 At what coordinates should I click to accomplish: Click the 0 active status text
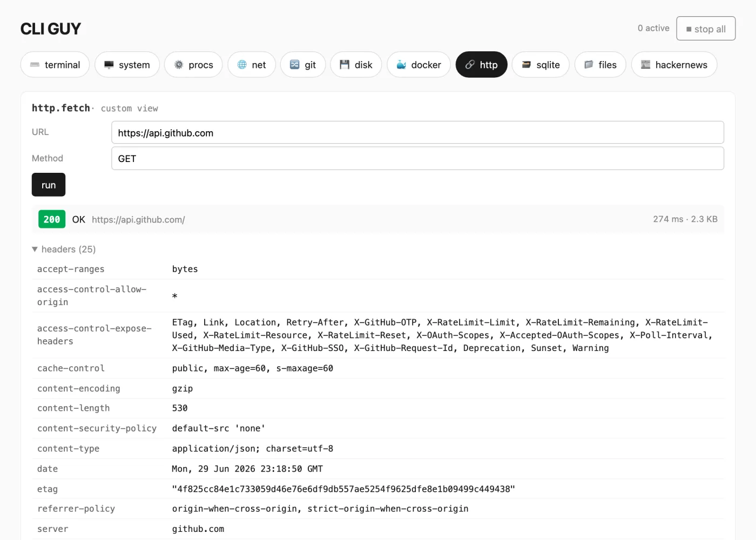coord(653,28)
